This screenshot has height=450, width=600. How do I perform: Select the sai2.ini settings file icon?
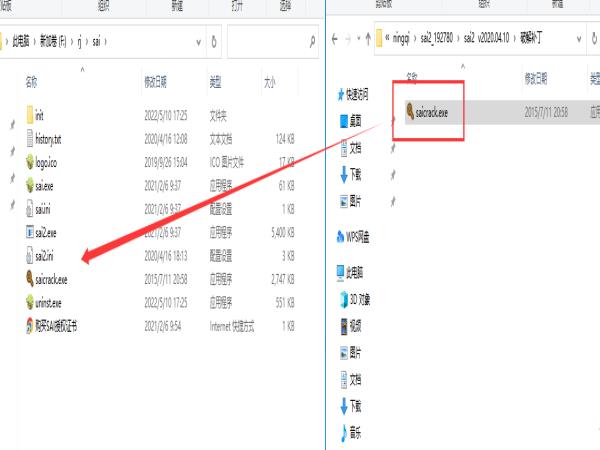point(30,256)
